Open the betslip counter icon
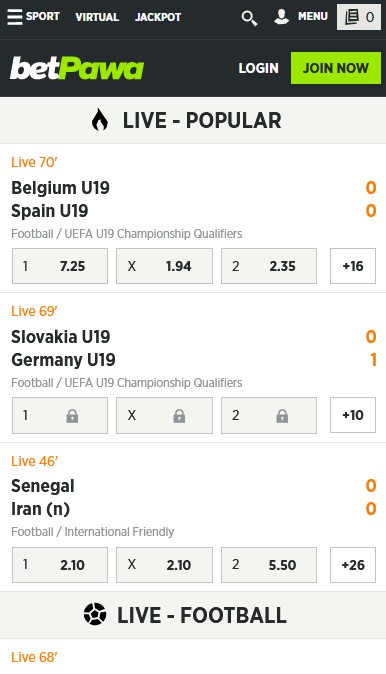 click(358, 17)
